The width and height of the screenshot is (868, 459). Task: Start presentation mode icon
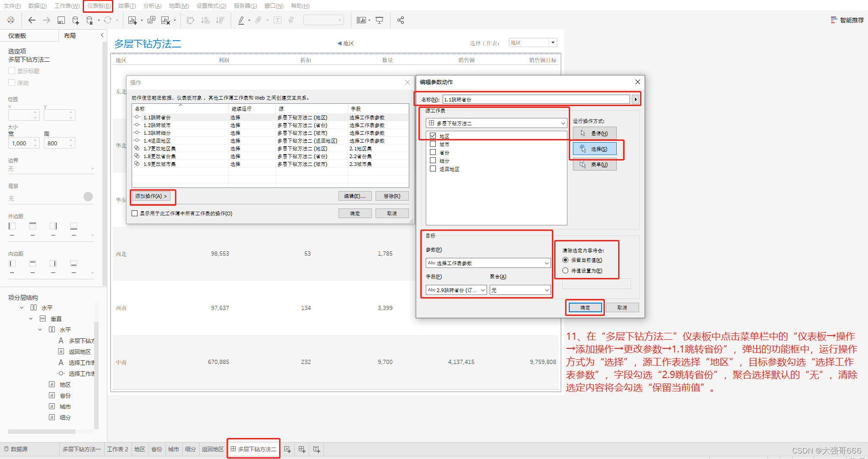(380, 20)
